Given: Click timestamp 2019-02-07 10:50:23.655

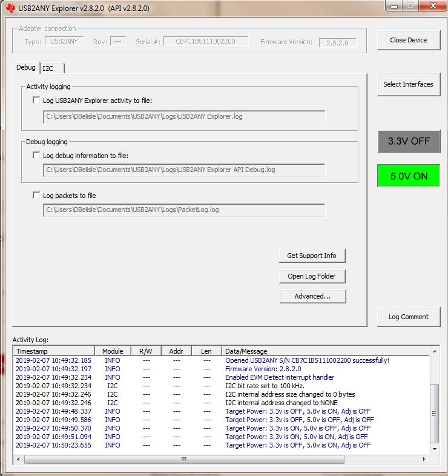Looking at the screenshot, I should point(53,445).
